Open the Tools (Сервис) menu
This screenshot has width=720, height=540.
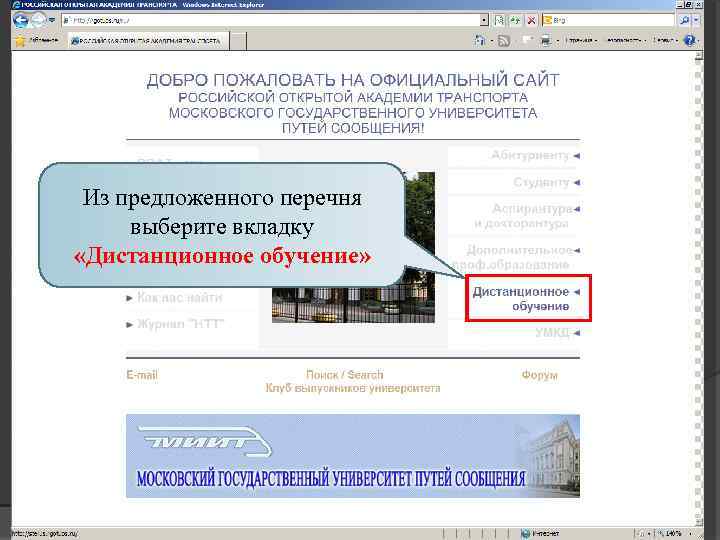(665, 41)
